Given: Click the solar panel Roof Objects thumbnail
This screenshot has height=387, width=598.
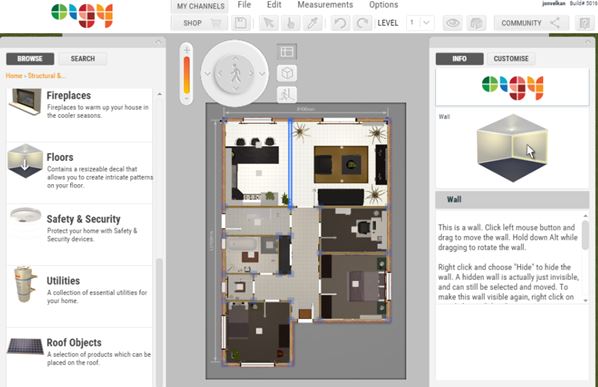Looking at the screenshot, I should pos(25,346).
